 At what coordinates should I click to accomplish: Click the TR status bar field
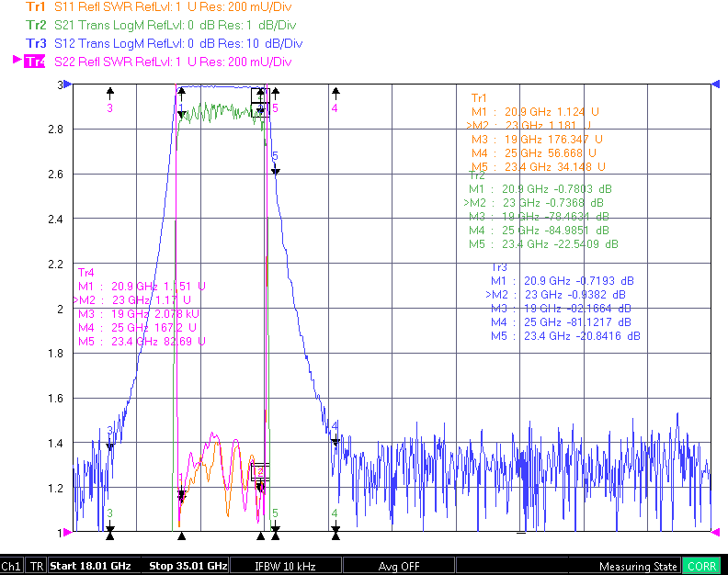(36, 566)
